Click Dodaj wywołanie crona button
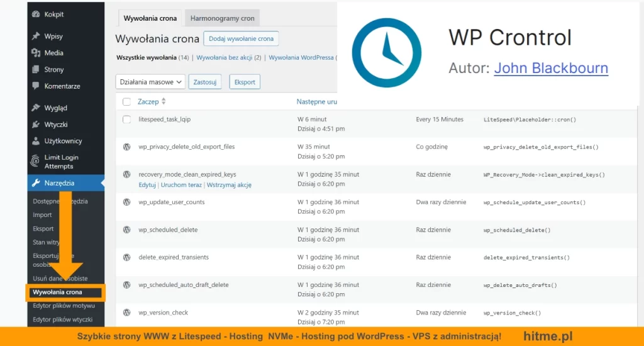The height and width of the screenshot is (346, 644). 241,38
